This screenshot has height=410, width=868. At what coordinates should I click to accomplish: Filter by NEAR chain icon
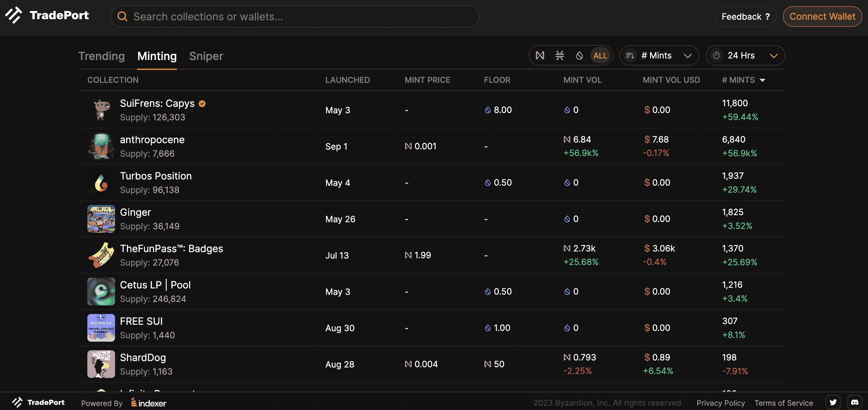(x=540, y=55)
